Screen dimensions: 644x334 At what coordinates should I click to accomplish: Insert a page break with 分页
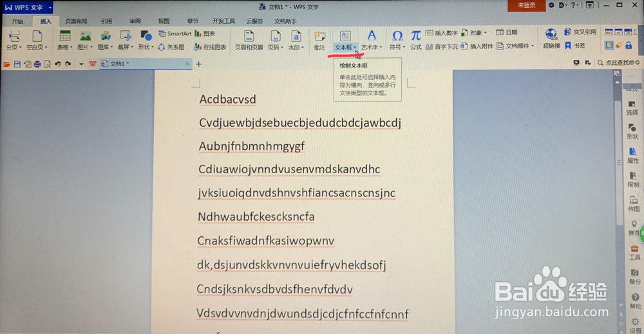[14, 40]
